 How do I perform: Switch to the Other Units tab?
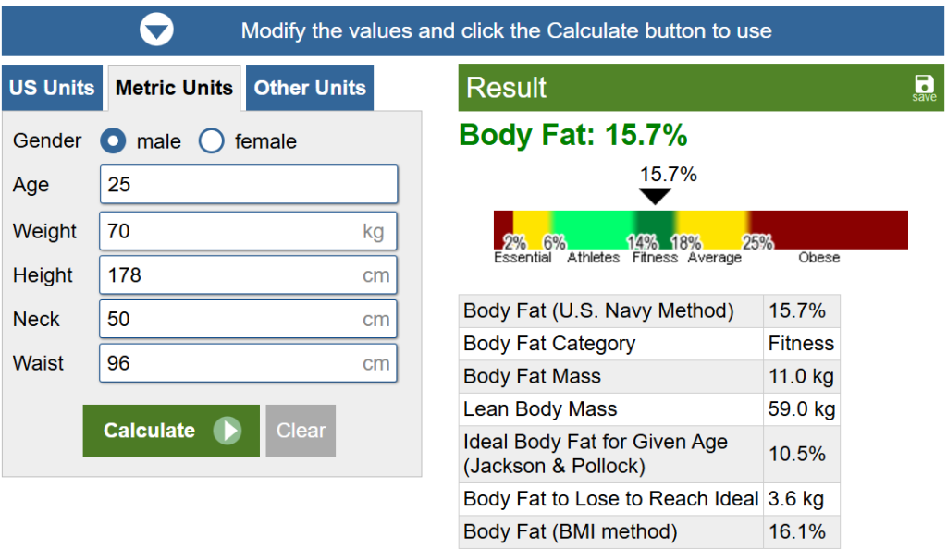pos(310,88)
